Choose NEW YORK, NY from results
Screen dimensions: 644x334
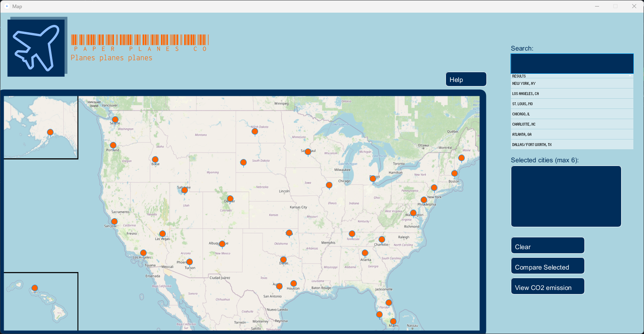click(572, 84)
